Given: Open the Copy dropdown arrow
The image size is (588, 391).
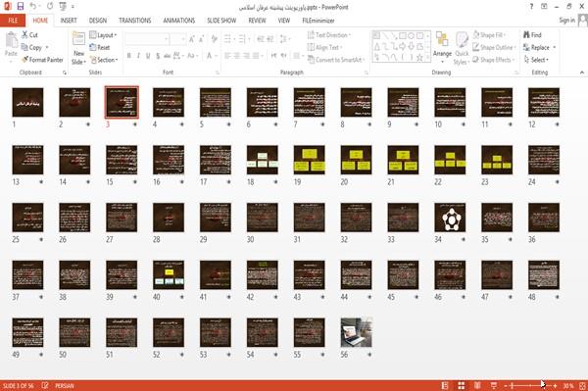Looking at the screenshot, I should (47, 47).
